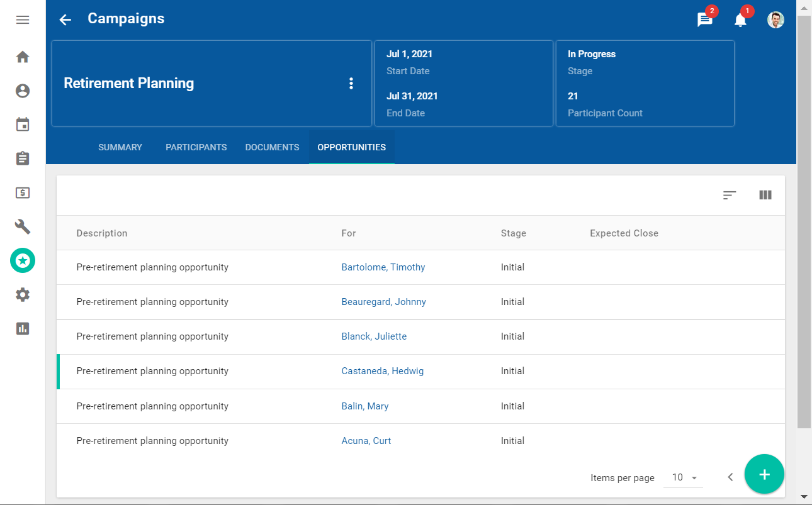Click the green add opportunity button
The height and width of the screenshot is (505, 812).
pyautogui.click(x=764, y=474)
